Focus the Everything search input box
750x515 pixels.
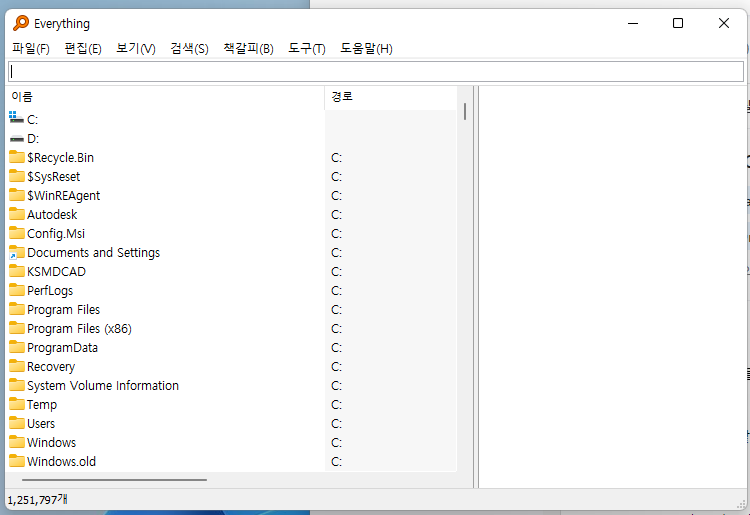pos(376,71)
